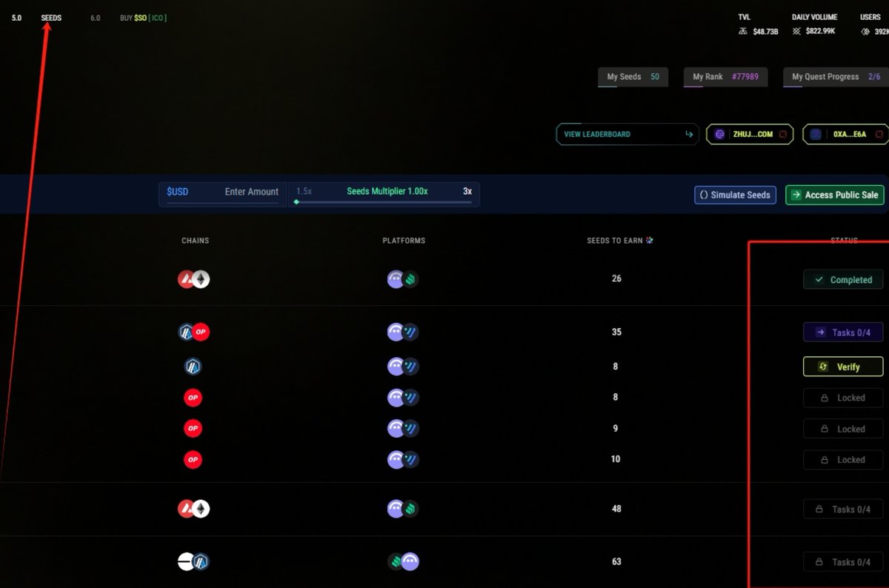Image resolution: width=889 pixels, height=588 pixels.
Task: Click the Locked button in the 9-seed row
Action: [x=843, y=429]
